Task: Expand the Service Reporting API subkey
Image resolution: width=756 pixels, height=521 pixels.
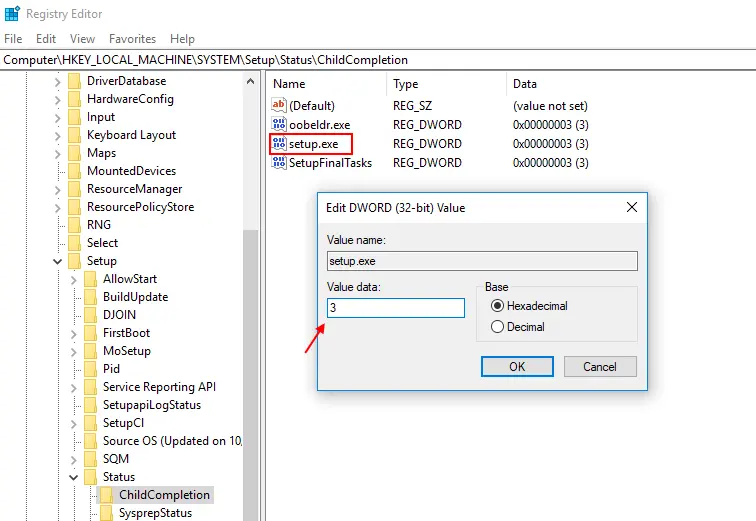Action: [73, 387]
